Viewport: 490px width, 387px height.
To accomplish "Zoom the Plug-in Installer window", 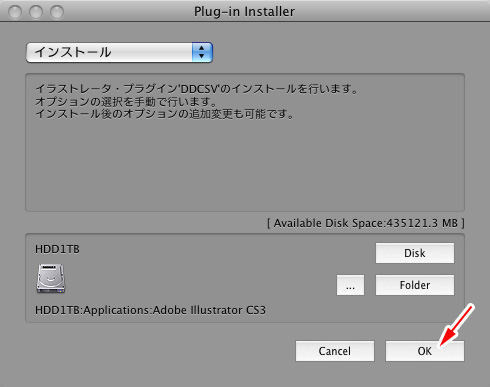I will 57,12.
